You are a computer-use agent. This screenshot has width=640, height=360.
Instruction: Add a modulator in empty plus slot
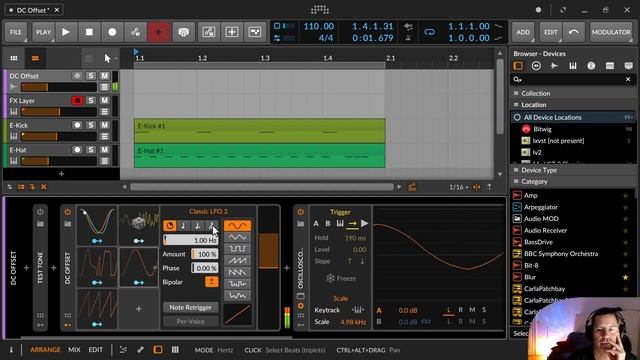(138, 309)
